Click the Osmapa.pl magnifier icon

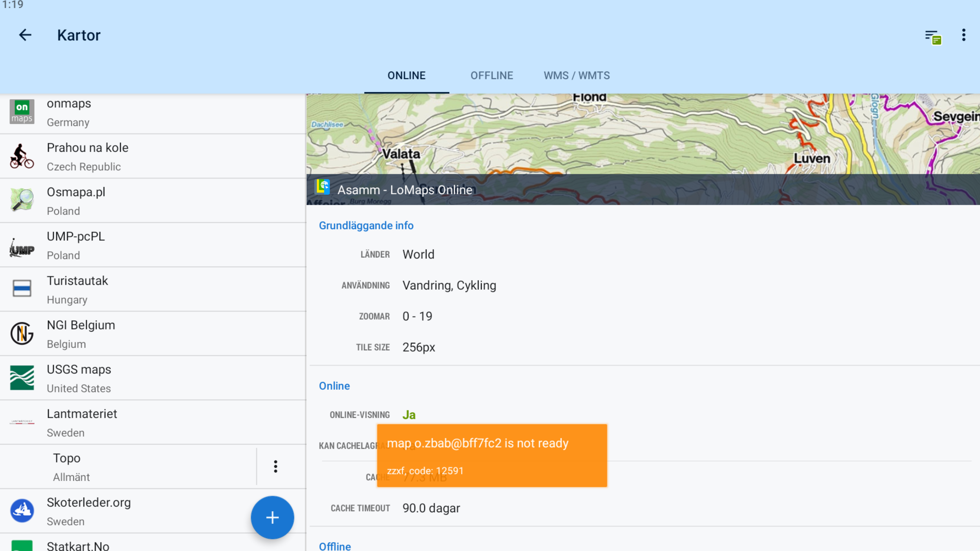[x=22, y=200]
